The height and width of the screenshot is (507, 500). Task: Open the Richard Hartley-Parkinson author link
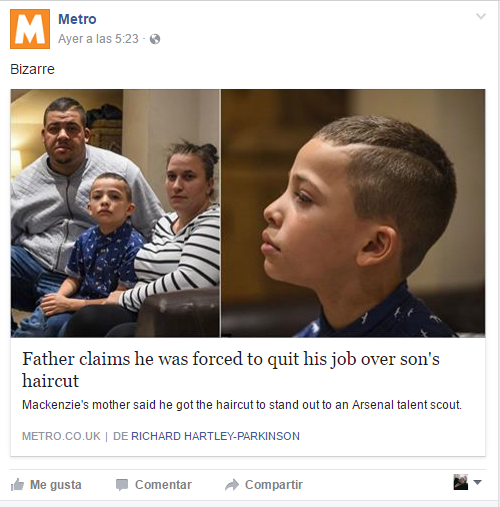click(215, 436)
